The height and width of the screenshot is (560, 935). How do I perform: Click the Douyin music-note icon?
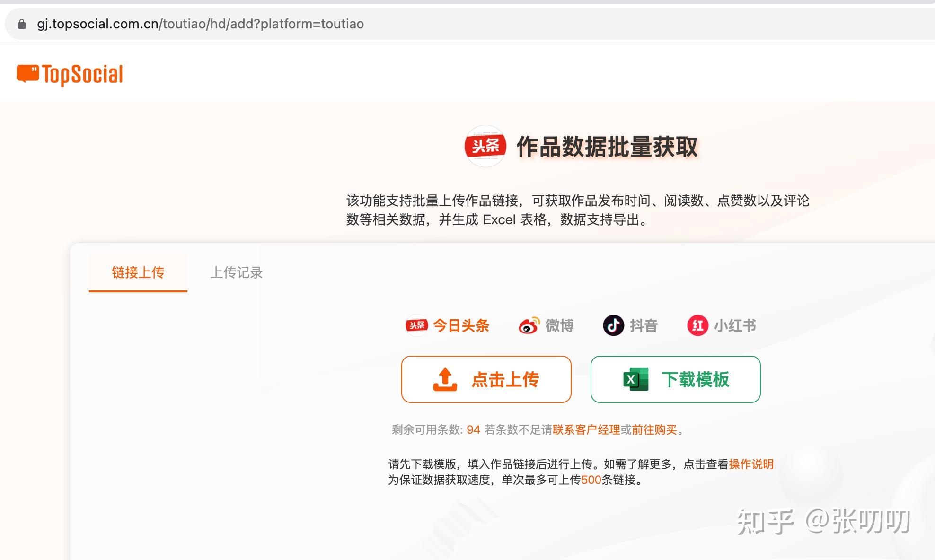614,325
